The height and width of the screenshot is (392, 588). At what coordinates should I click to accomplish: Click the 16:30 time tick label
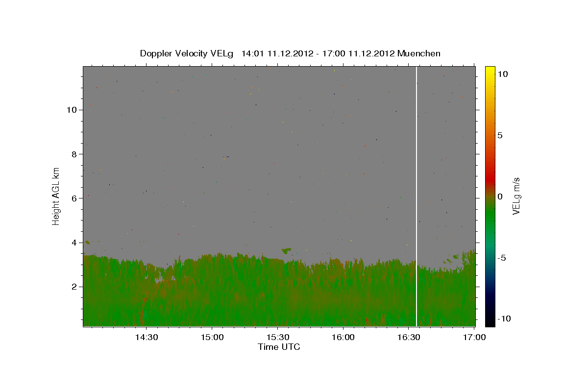click(x=409, y=337)
